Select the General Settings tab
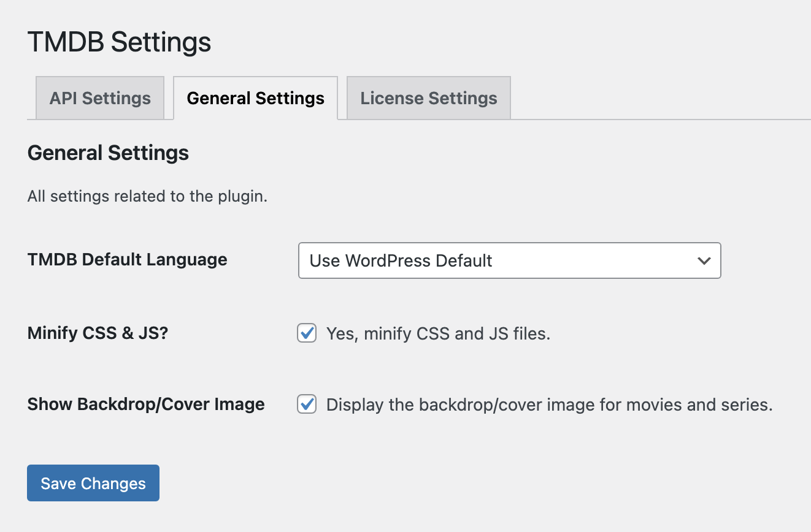811x532 pixels. (x=255, y=98)
